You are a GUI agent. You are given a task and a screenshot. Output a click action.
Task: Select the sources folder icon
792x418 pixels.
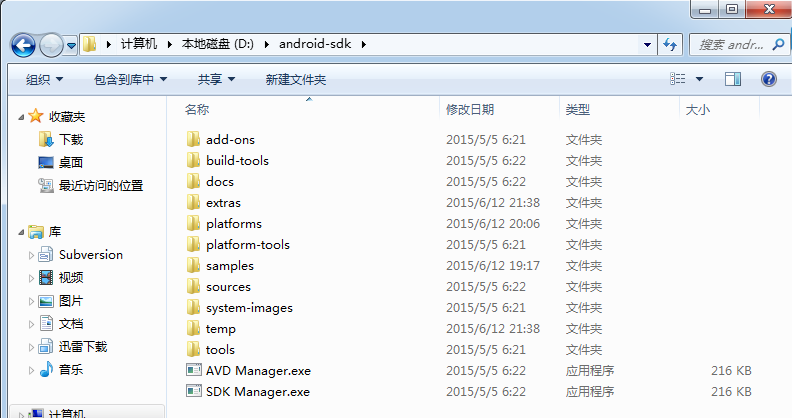coord(193,286)
